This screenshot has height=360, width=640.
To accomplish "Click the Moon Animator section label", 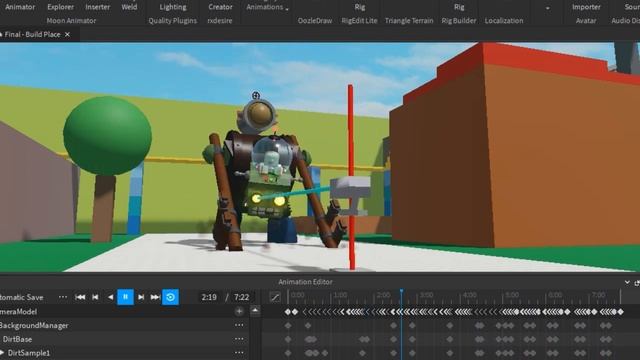I will (71, 20).
